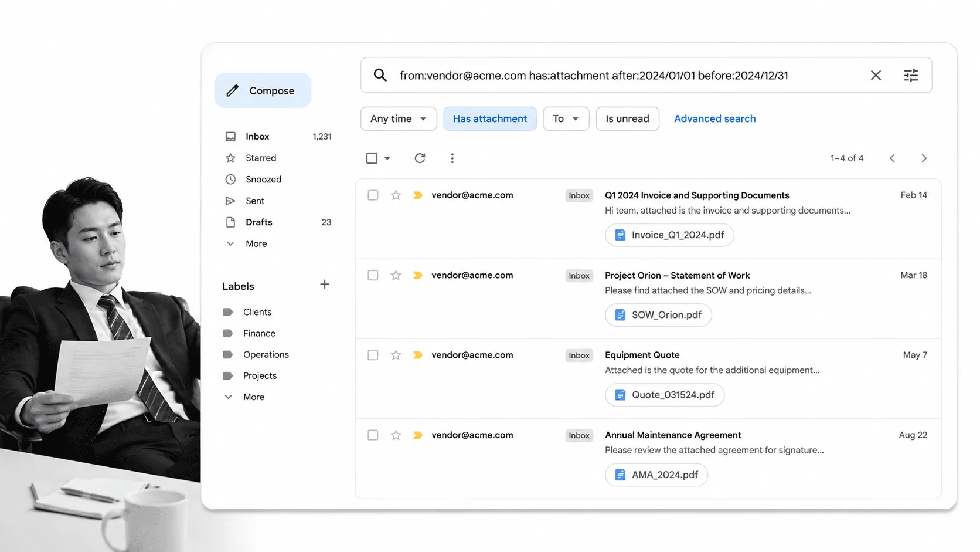980x552 pixels.
Task: Select the Equipment Quote email checkbox
Action: point(373,355)
